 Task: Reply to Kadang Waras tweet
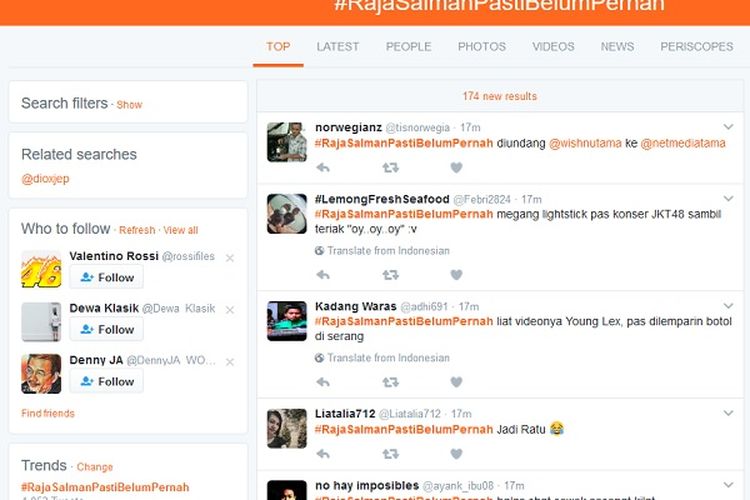(323, 382)
